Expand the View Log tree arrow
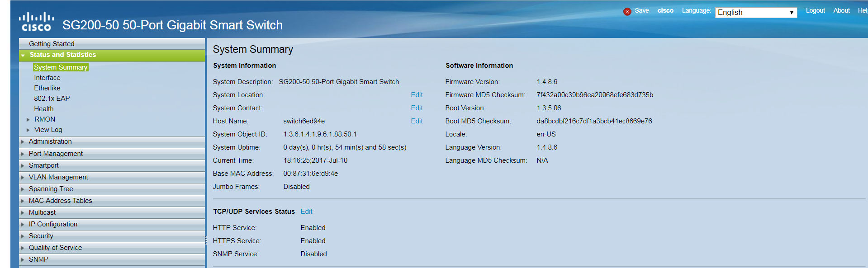 [28, 130]
